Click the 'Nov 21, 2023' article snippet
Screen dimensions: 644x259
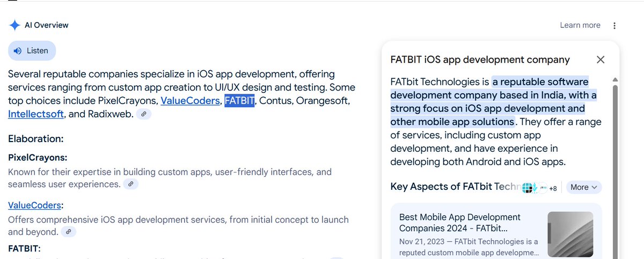click(x=469, y=247)
